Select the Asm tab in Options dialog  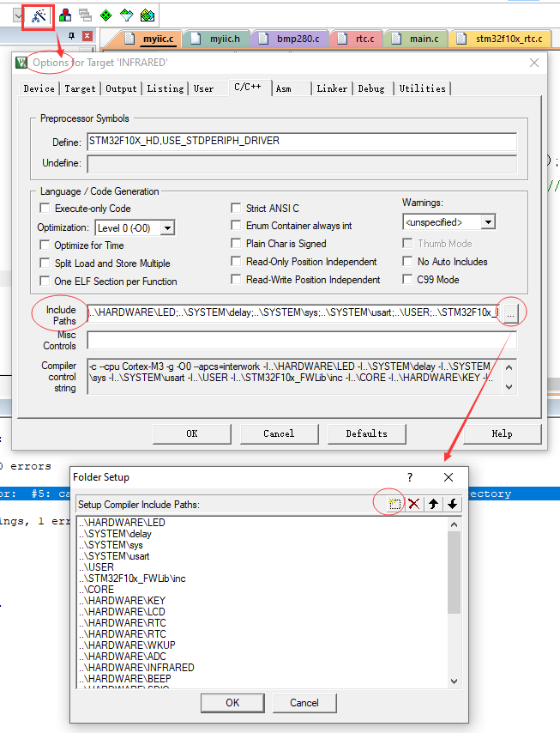(x=284, y=88)
